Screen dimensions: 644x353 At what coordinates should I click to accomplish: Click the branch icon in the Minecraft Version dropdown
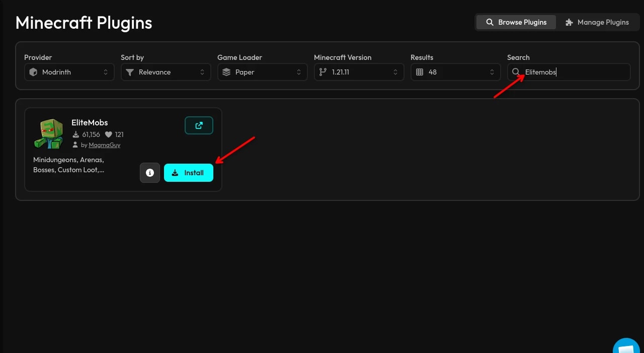click(323, 72)
